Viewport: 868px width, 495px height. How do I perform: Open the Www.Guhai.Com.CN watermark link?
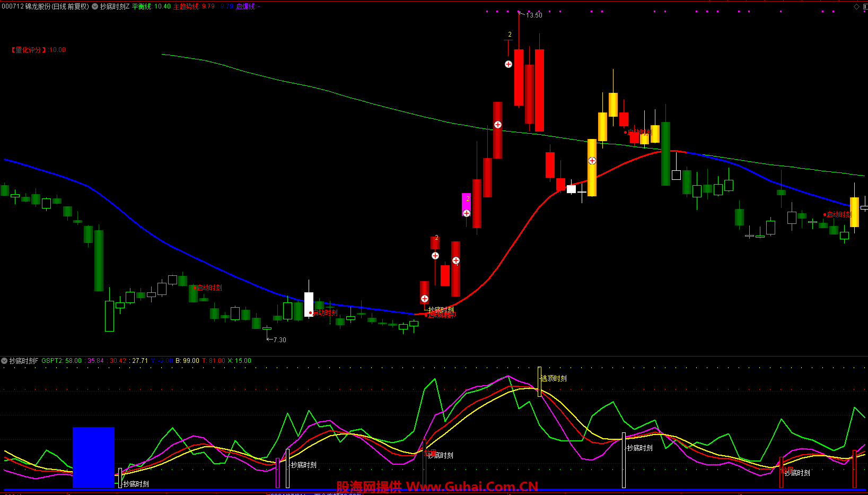point(472,487)
